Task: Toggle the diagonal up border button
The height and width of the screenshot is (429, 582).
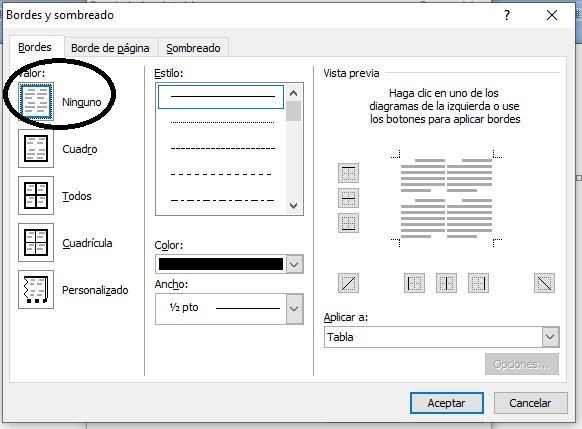Action: pos(348,283)
